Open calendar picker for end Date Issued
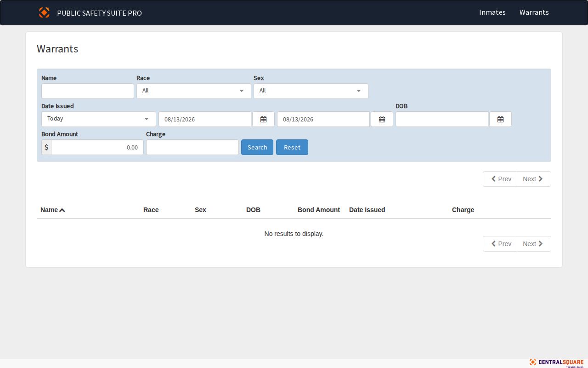The width and height of the screenshot is (588, 368). (382, 119)
